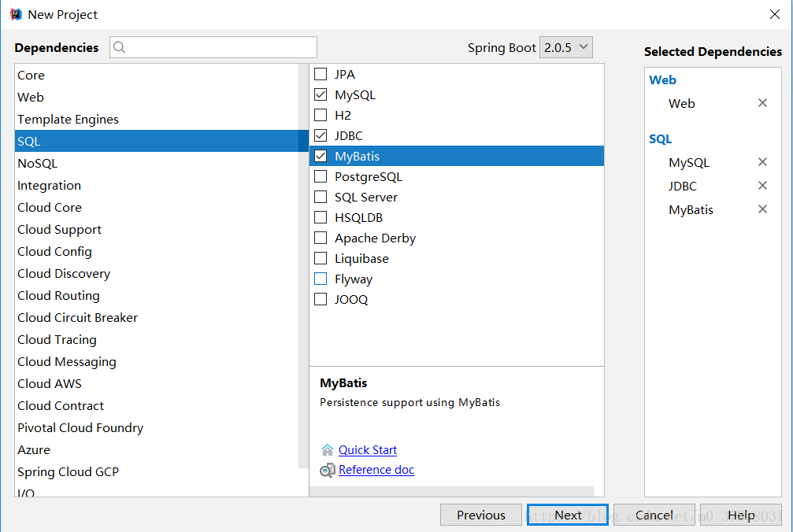This screenshot has width=793, height=532.
Task: Click the category list vertical scrollbar
Action: pos(303,266)
